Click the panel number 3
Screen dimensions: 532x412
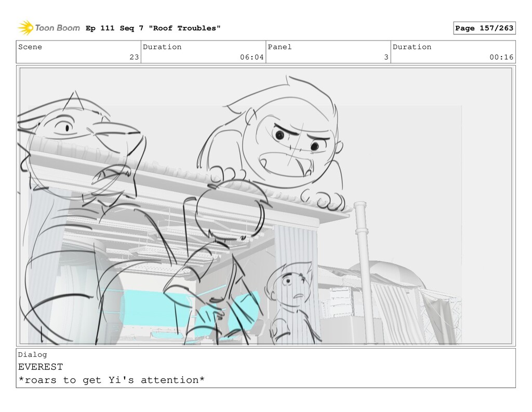pos(386,57)
